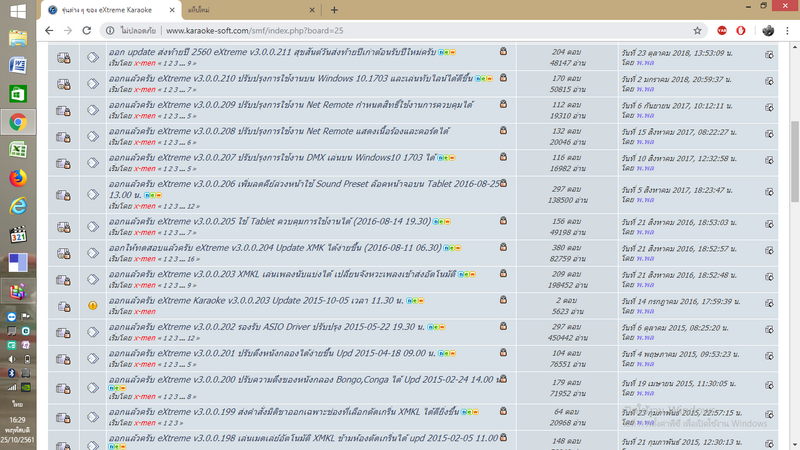
Task: Open topic eXtreme v3.0.0.211 update
Action: (x=272, y=52)
